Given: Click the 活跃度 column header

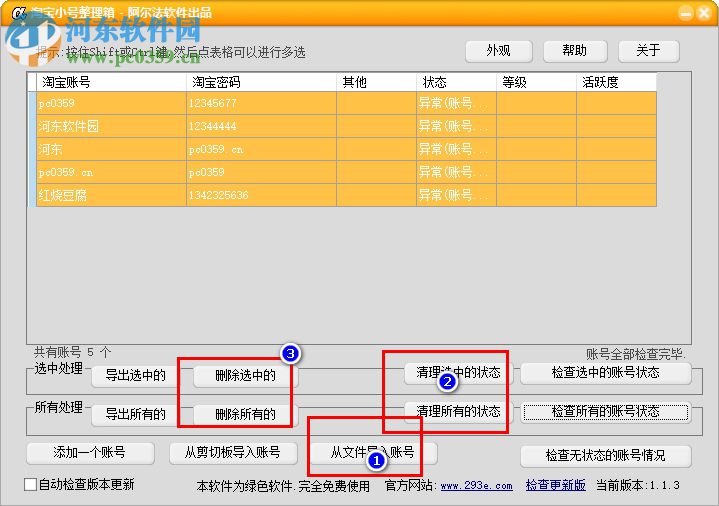Looking at the screenshot, I should (616, 83).
